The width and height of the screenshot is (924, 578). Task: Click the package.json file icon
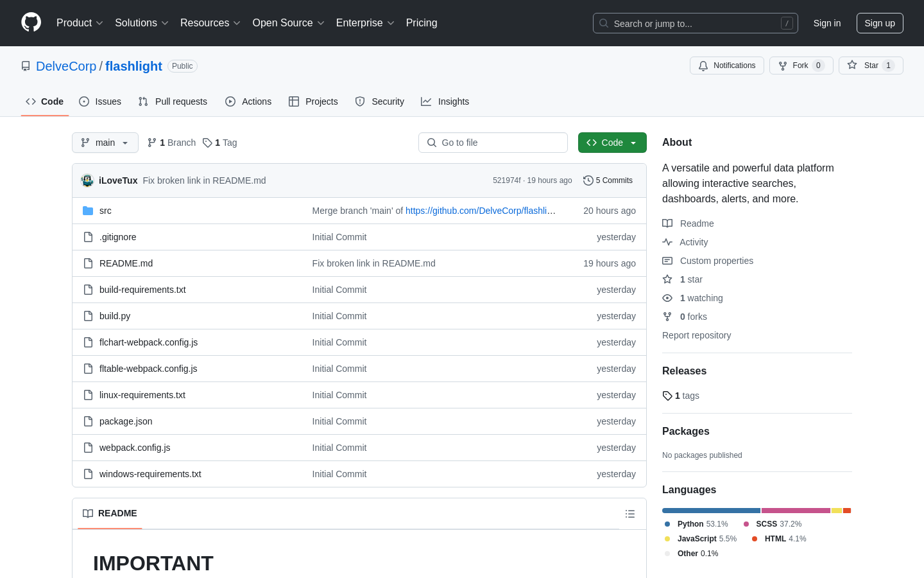(x=88, y=421)
